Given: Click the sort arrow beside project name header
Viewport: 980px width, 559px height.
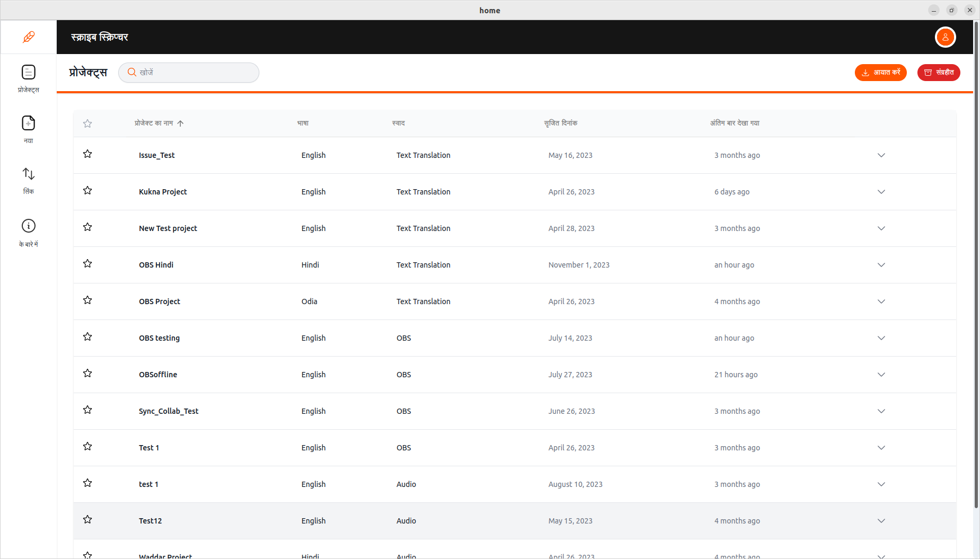Looking at the screenshot, I should pyautogui.click(x=180, y=123).
